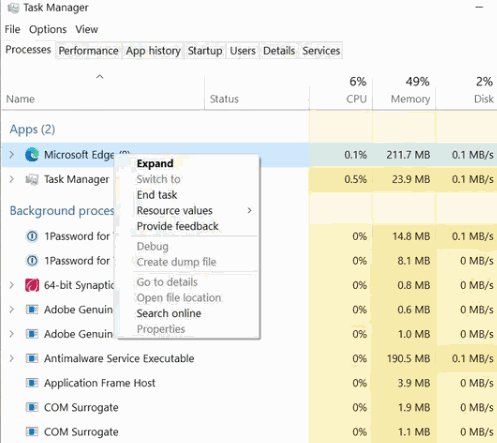Click the Microsoft Edge app icon
Screen dimensions: 497x443
click(x=32, y=155)
